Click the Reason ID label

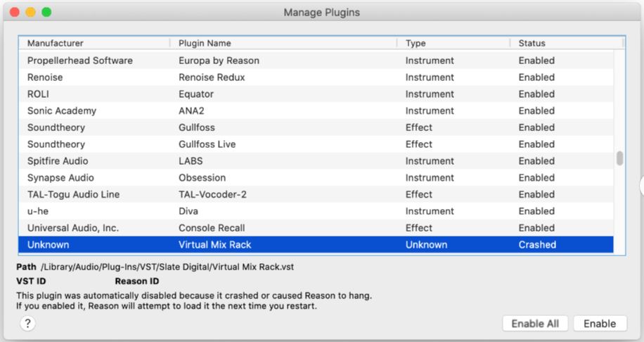[137, 281]
